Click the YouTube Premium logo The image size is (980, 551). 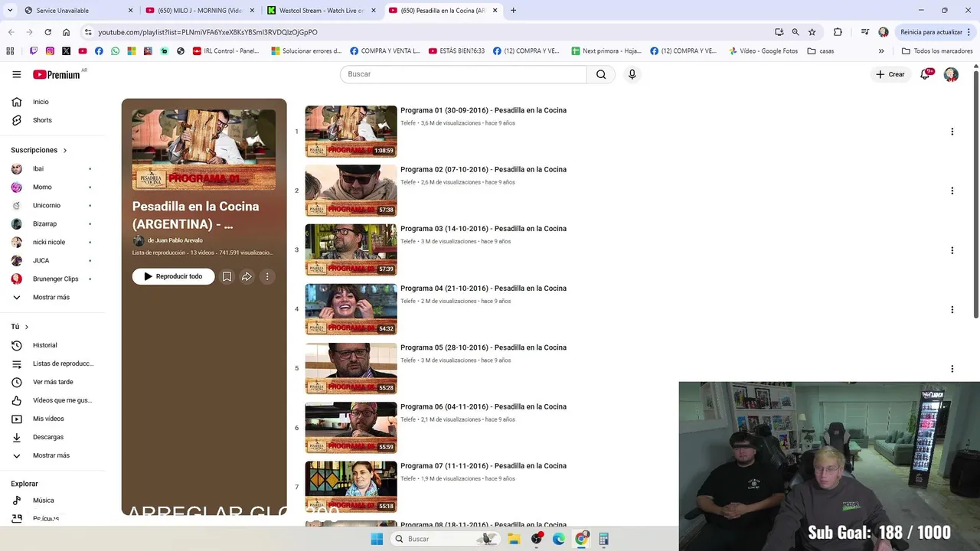click(x=57, y=74)
